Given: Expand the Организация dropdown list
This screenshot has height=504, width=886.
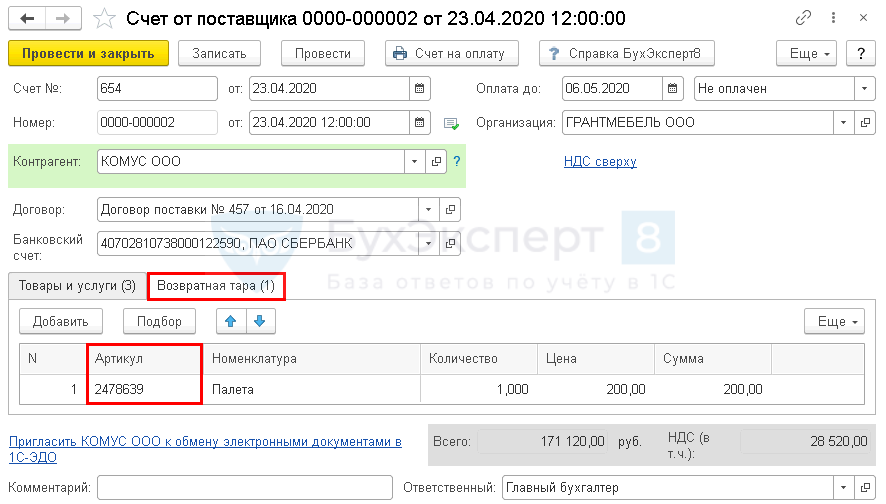Looking at the screenshot, I should [843, 123].
